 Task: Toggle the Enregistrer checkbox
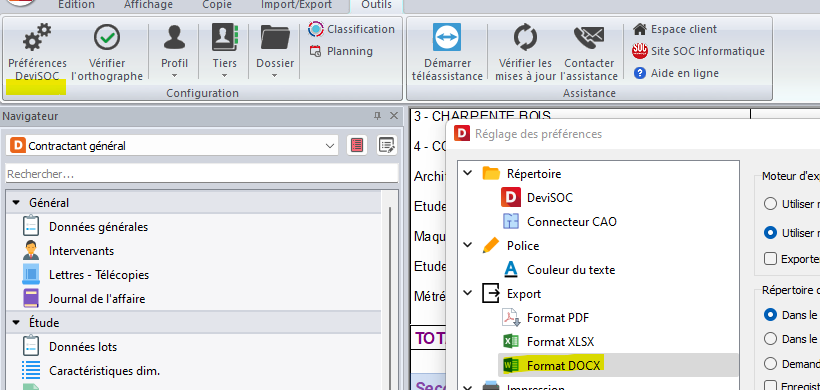coord(770,386)
